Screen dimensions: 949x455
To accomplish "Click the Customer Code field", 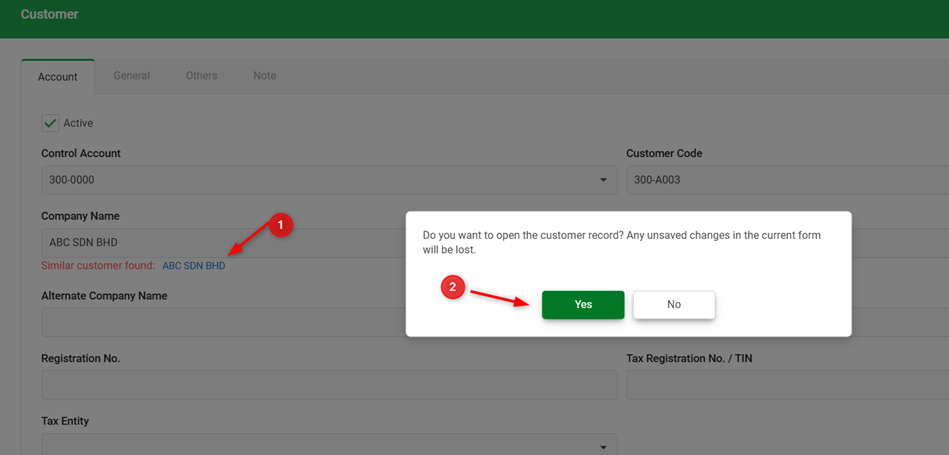I will pyautogui.click(x=787, y=180).
